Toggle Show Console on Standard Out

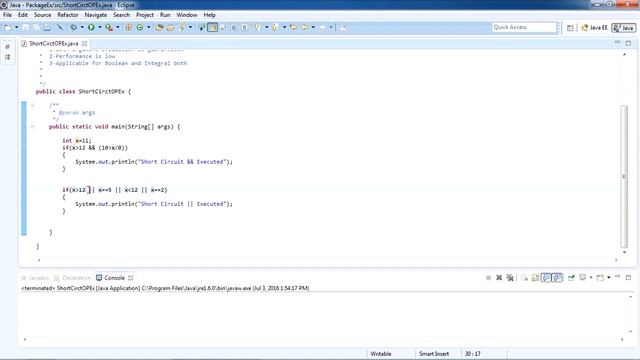coord(547,278)
